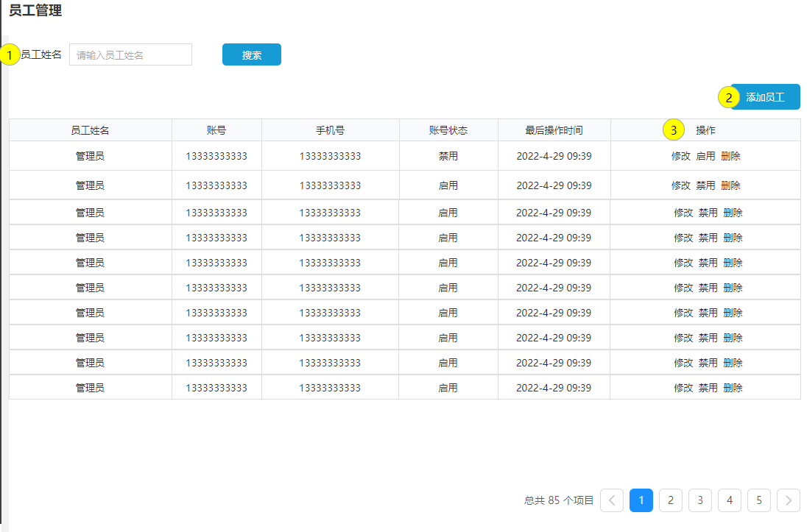Disable the second employee using 禁用
The width and height of the screenshot is (807, 532).
point(706,185)
